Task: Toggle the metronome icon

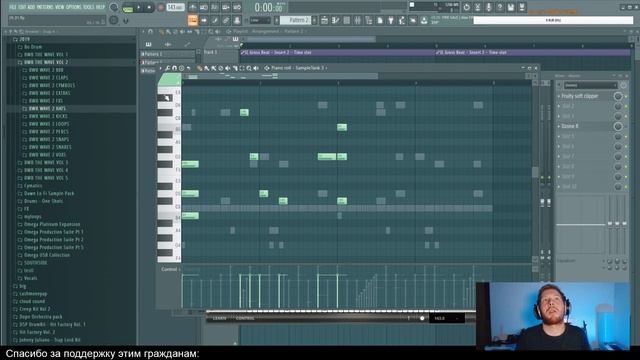Action: [193, 7]
